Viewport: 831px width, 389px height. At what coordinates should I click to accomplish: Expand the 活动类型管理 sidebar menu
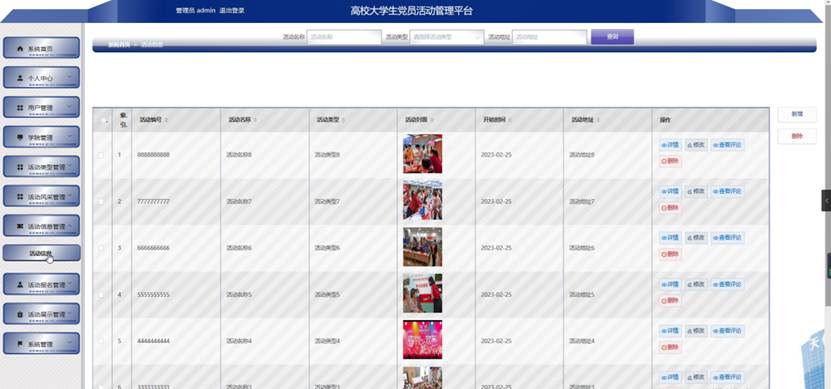pyautogui.click(x=41, y=166)
